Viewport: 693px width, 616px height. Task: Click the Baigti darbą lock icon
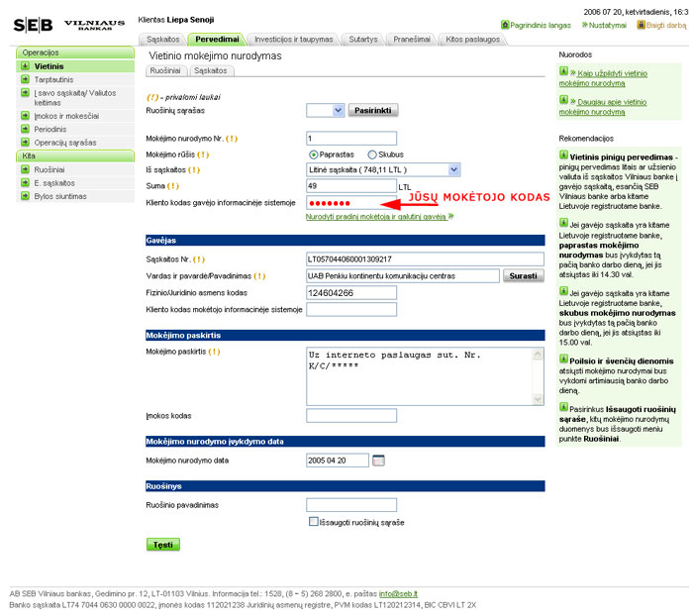coord(641,25)
